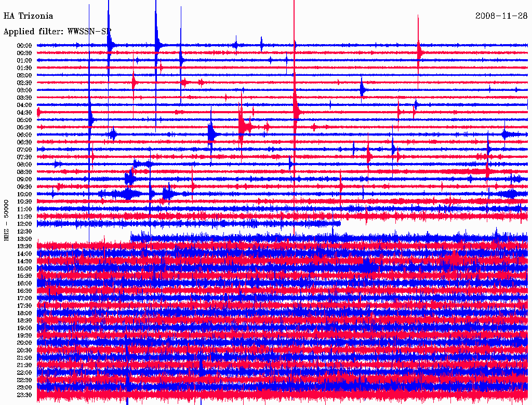This screenshot has height=405, width=532.
Task: Select the 11:30 time row label
Action: (x=24, y=217)
